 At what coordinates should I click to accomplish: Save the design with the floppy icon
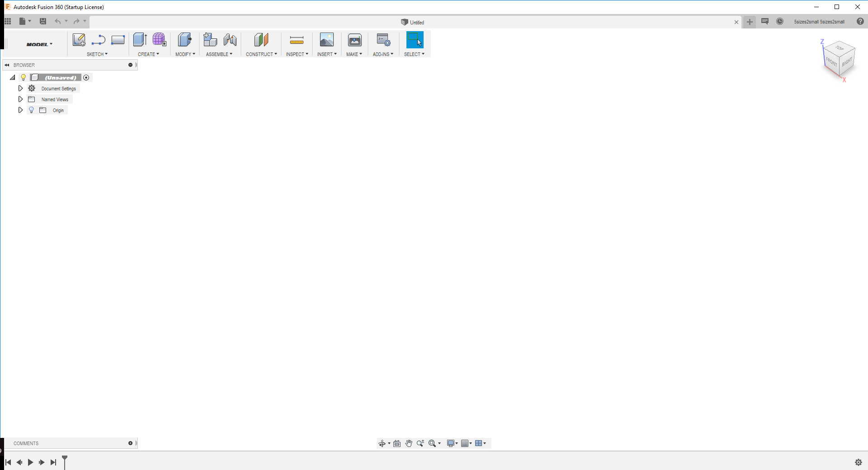[x=43, y=21]
